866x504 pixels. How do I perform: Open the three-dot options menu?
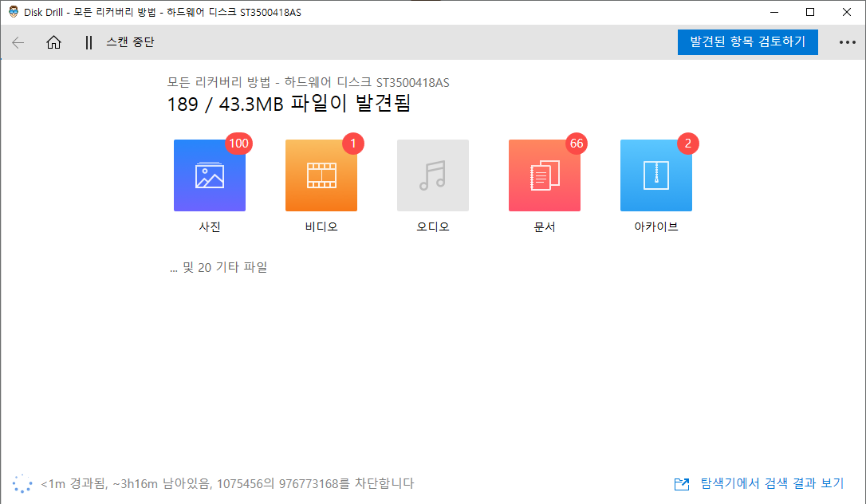tap(847, 42)
